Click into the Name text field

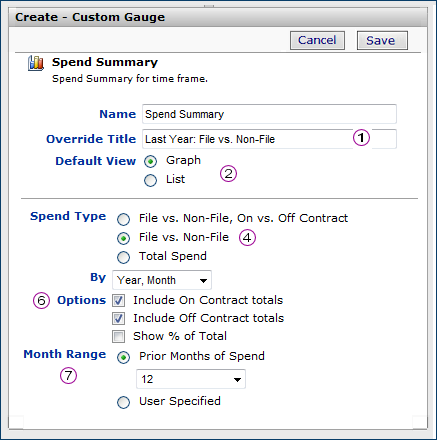tap(269, 114)
